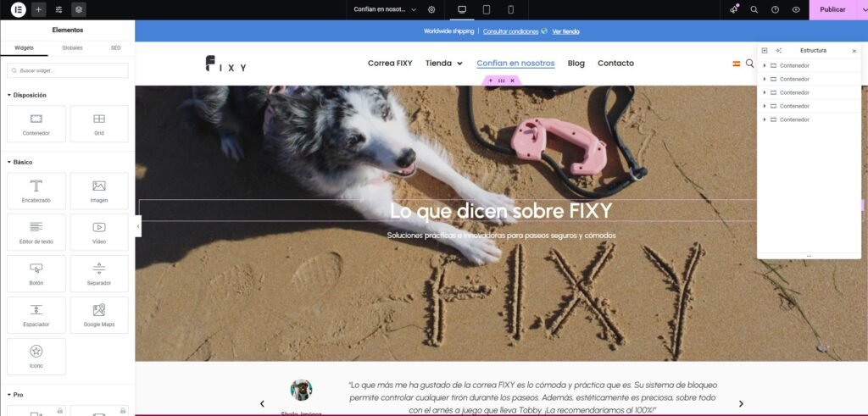868x416 pixels.
Task: Switch to desktop responsive view
Action: (x=462, y=9)
